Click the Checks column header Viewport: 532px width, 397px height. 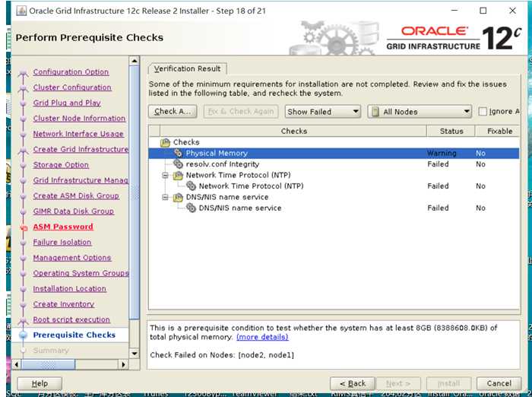(293, 131)
